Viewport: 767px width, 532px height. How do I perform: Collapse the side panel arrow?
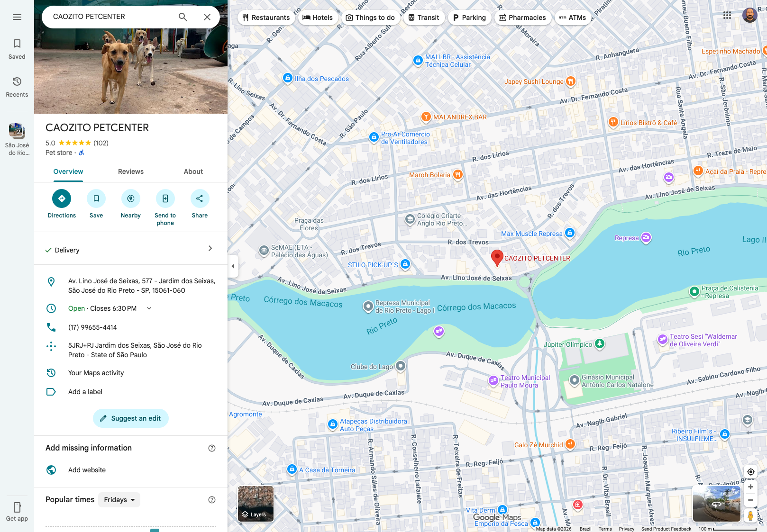pos(233,266)
